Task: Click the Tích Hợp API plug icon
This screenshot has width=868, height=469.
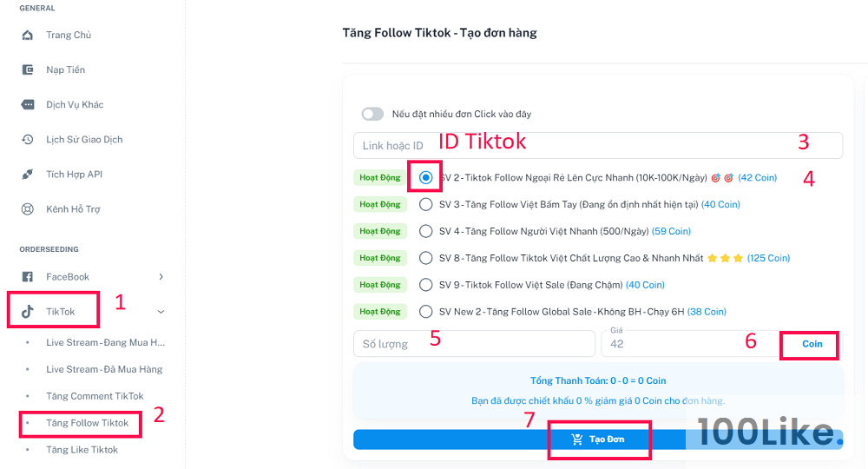Action: [x=27, y=175]
